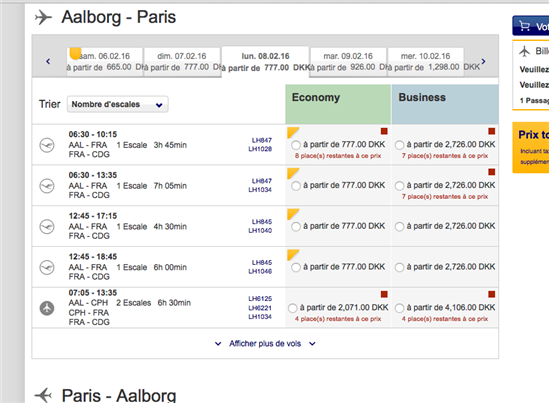Click the shopping cart icon in the blue header

coord(524,26)
